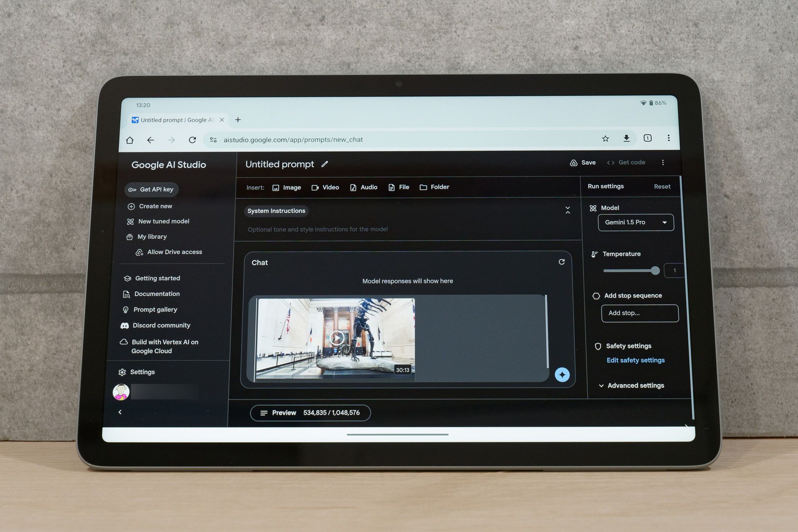Open Prompt gallery
The width and height of the screenshot is (798, 532).
click(x=150, y=310)
